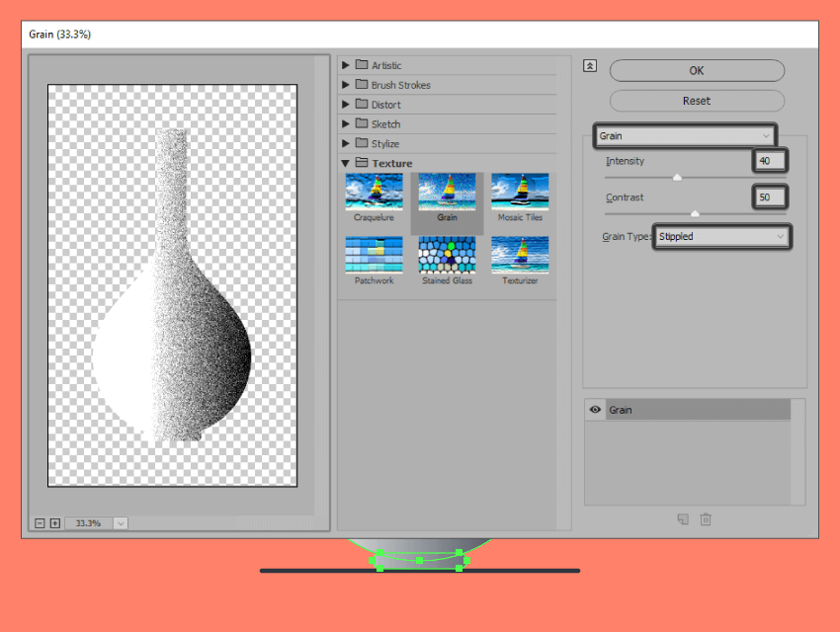Hide the Grain effect layer eye
Viewport: 840px width, 632px height.
595,410
